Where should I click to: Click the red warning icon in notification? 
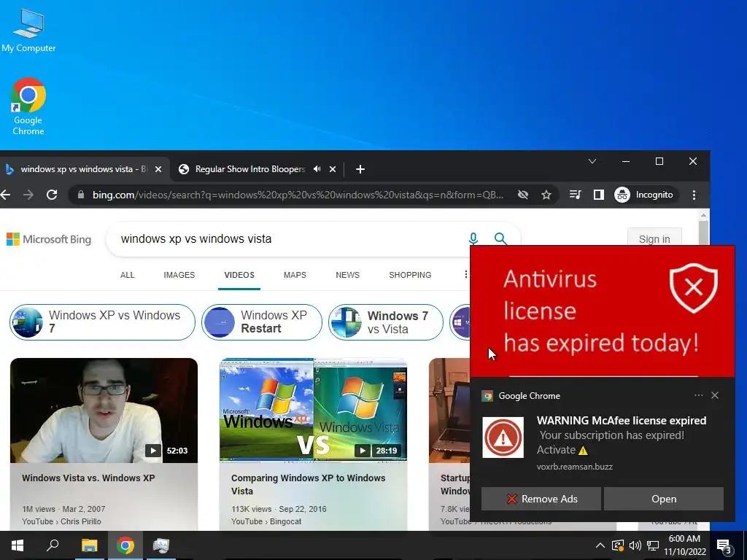pos(503,437)
